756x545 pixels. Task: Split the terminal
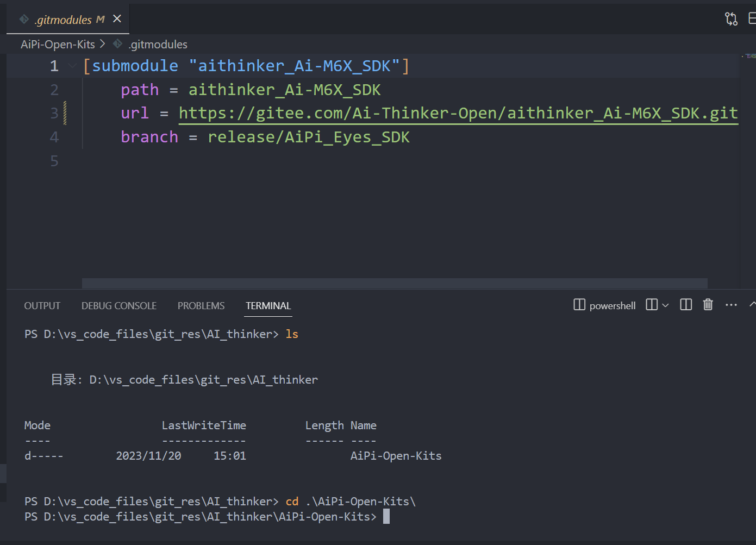click(x=686, y=305)
